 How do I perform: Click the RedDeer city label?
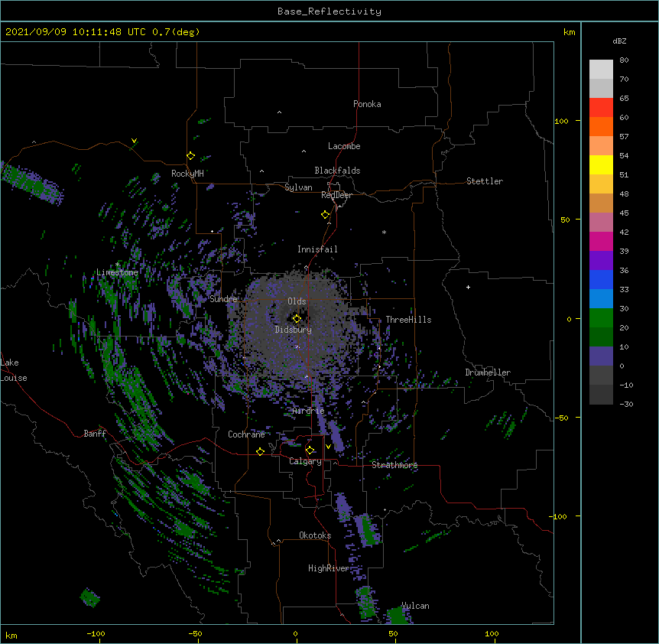coord(336,195)
